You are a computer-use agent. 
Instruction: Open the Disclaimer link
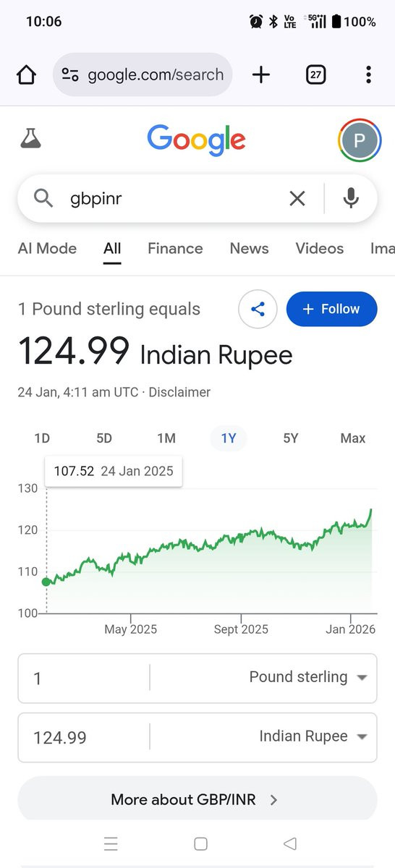(179, 393)
